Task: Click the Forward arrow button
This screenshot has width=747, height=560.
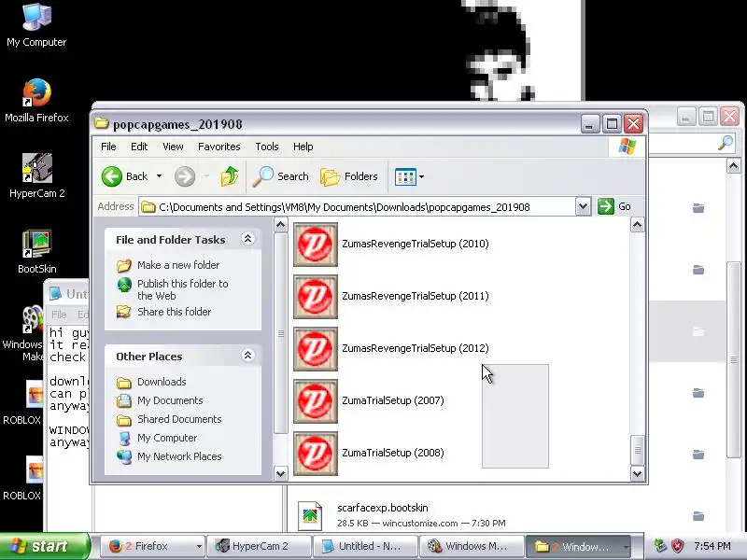Action: click(x=185, y=176)
